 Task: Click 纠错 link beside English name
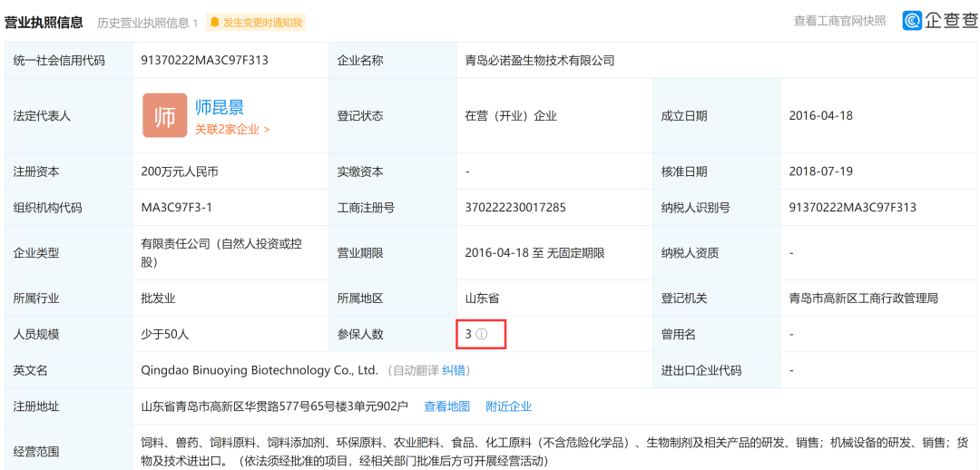(454, 370)
